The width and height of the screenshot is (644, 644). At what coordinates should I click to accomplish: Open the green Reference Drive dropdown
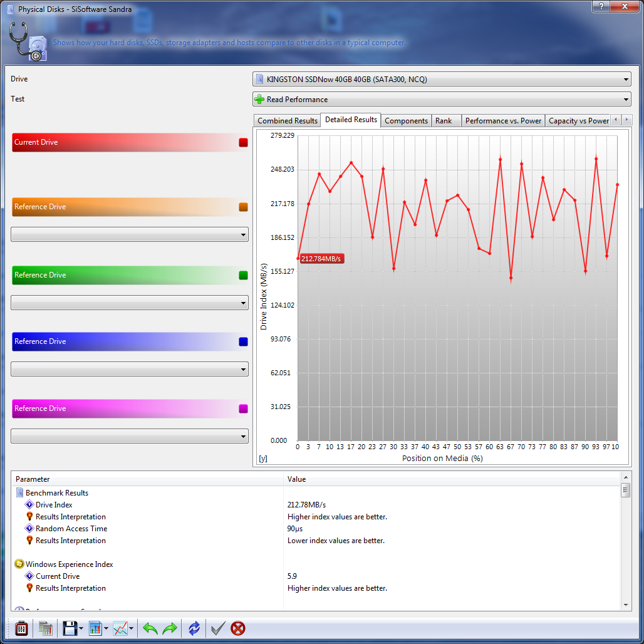[130, 303]
